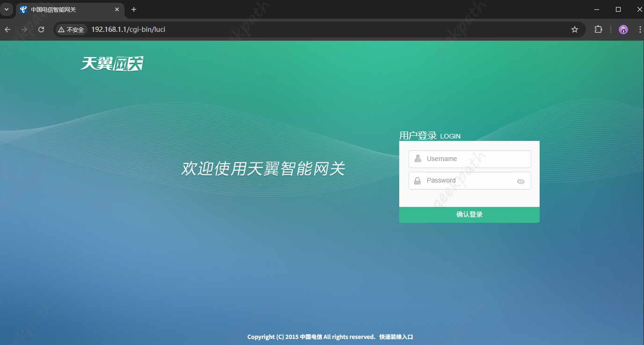
Task: Open the browser profile avatar
Action: pos(623,29)
